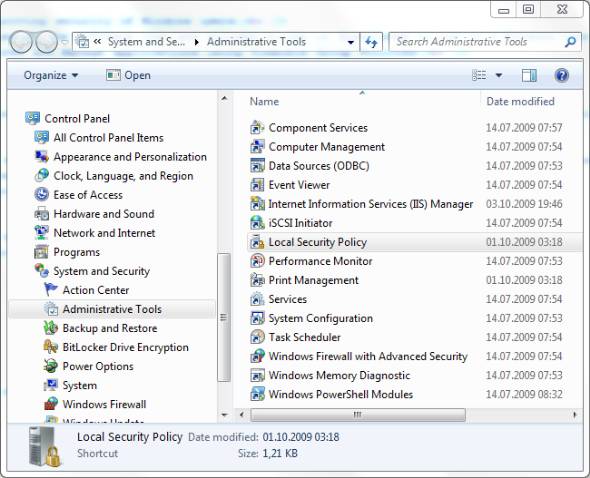Click the large server icon in details pane
Viewport: 590px width, 478px height.
(x=45, y=447)
